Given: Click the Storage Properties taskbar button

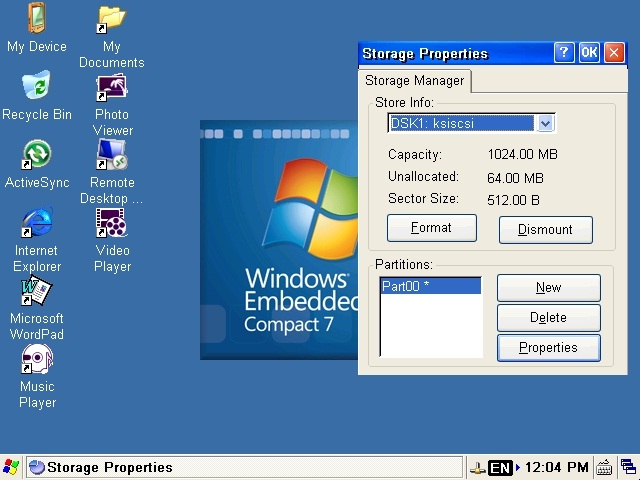Looking at the screenshot, I should pos(244,467).
